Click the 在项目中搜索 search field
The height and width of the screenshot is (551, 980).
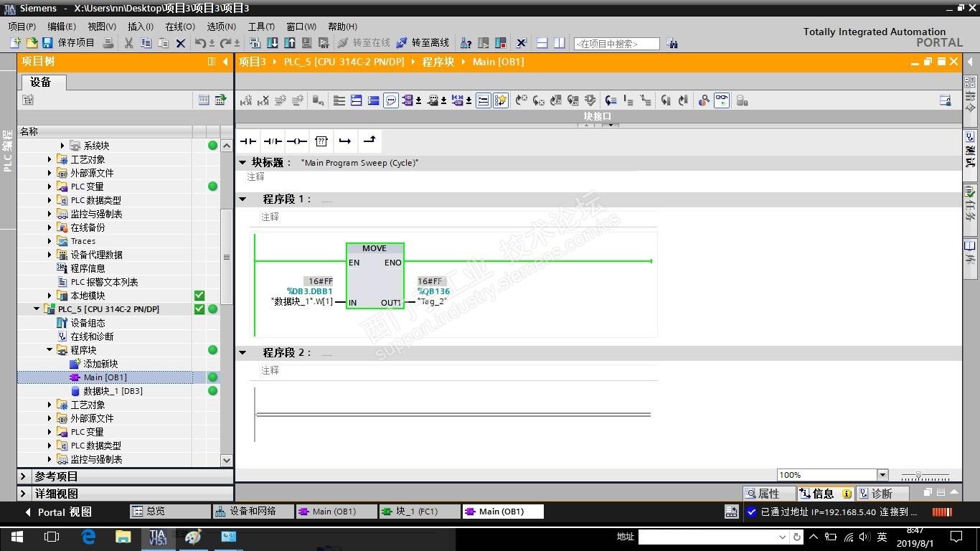[616, 44]
